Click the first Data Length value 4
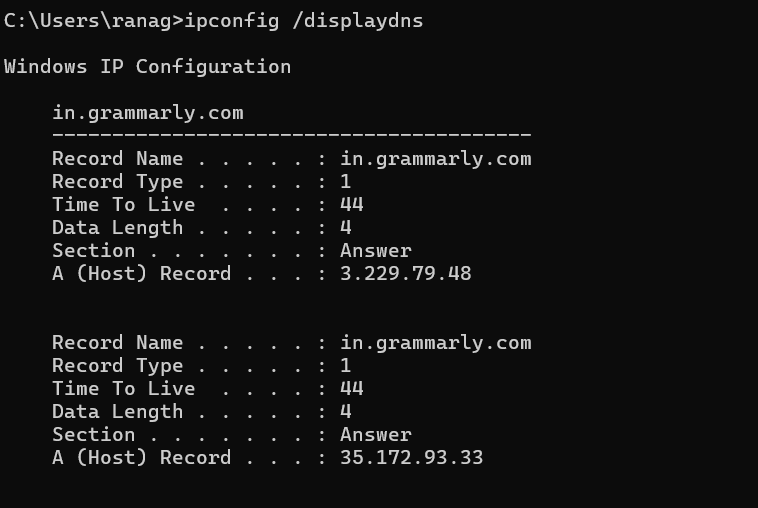The width and height of the screenshot is (758, 508). point(346,228)
